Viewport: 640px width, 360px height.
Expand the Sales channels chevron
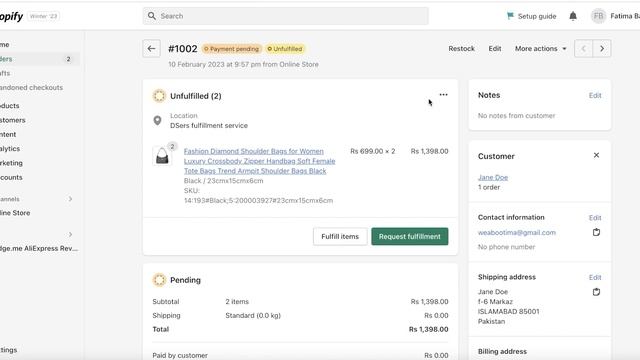click(70, 199)
